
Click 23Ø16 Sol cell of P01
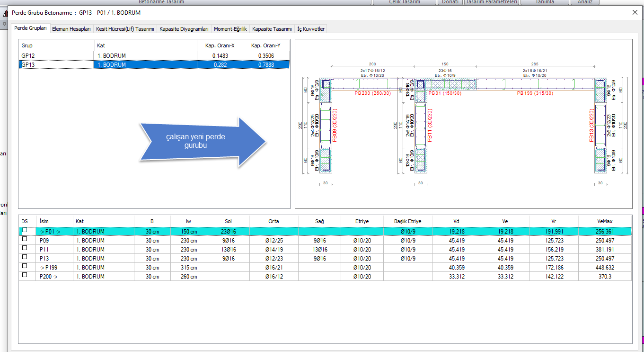tap(228, 231)
